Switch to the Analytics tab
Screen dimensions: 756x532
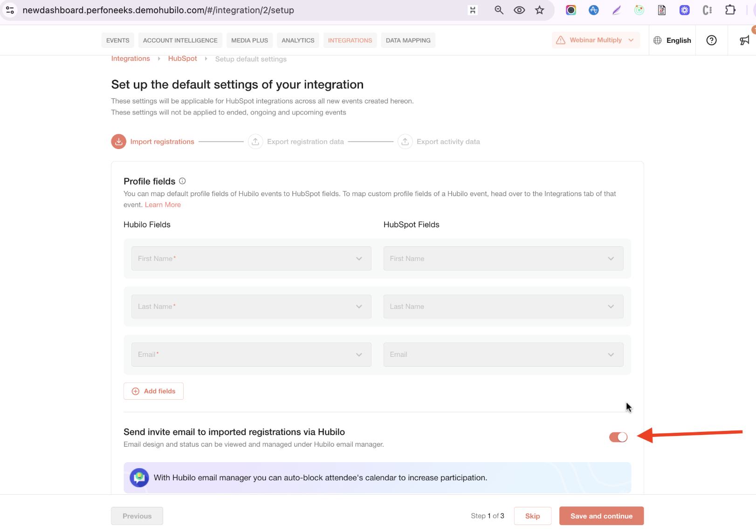298,41
